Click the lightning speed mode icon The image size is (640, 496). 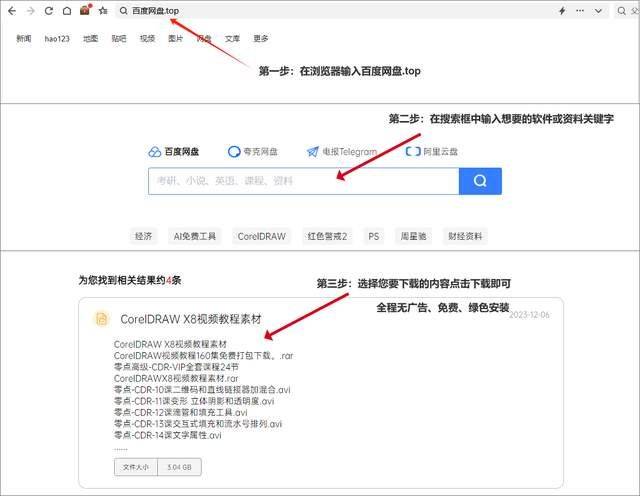pyautogui.click(x=562, y=11)
